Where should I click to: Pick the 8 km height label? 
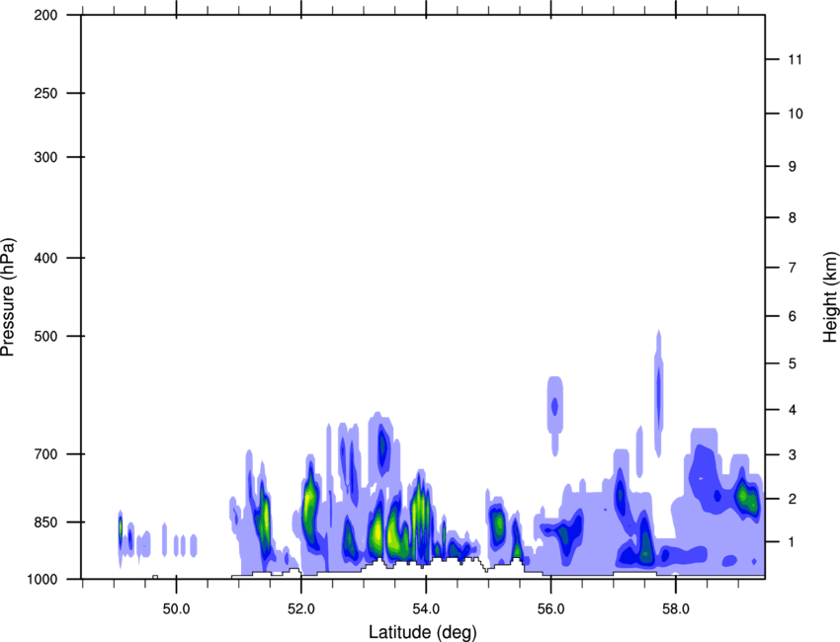pos(793,217)
